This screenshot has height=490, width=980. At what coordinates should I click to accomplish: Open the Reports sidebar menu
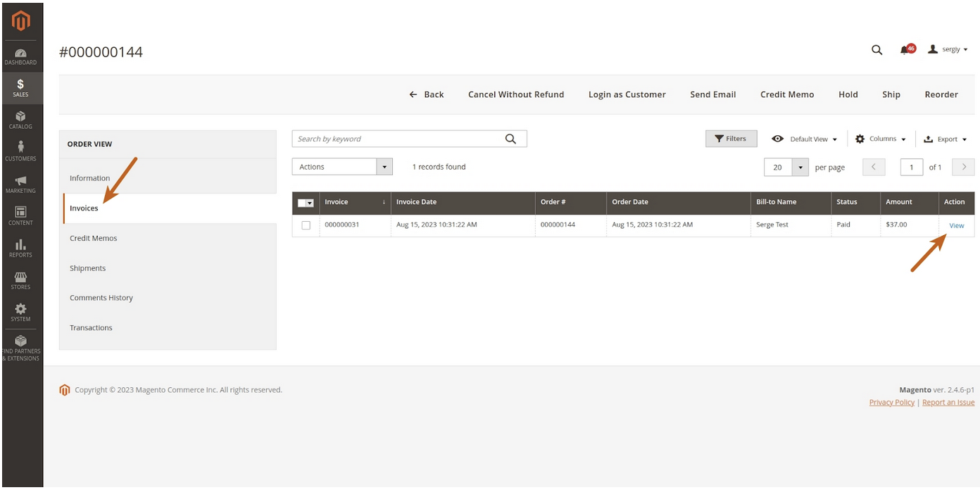(x=20, y=249)
